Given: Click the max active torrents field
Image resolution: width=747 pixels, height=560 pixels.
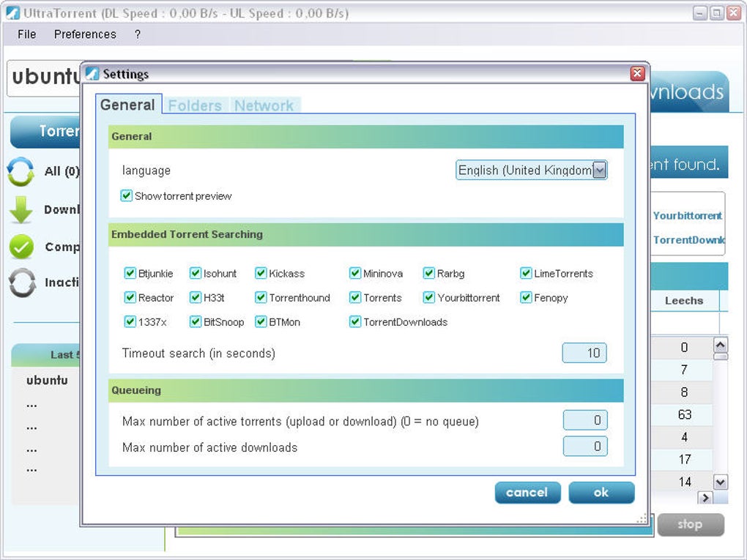Looking at the screenshot, I should (x=585, y=420).
